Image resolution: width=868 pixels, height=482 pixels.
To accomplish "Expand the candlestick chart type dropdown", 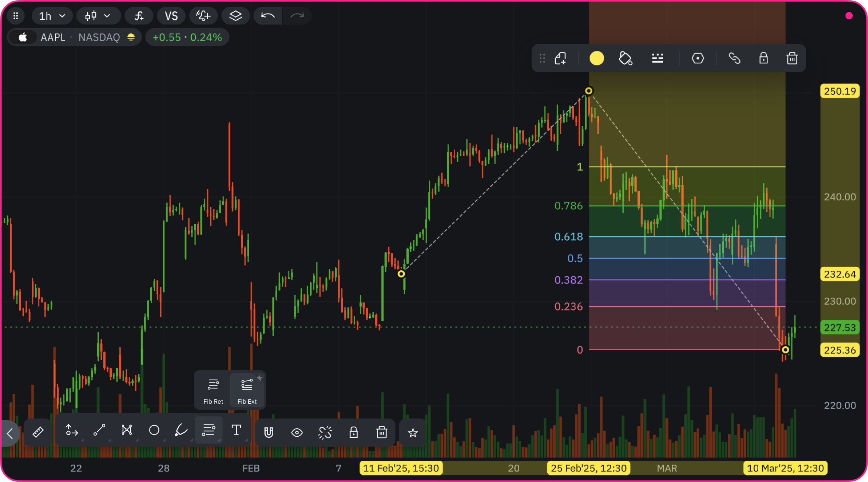I will point(98,16).
